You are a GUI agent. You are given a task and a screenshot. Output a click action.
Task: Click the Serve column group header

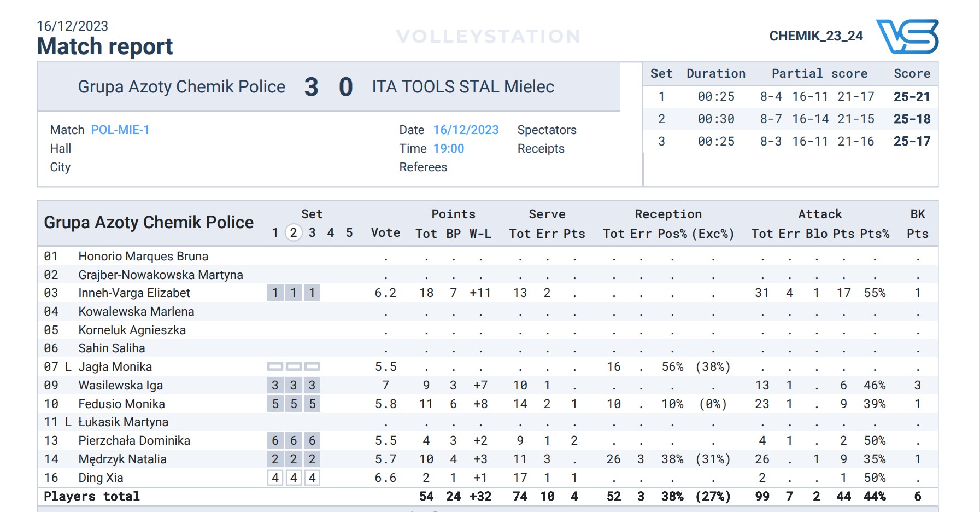[547, 214]
